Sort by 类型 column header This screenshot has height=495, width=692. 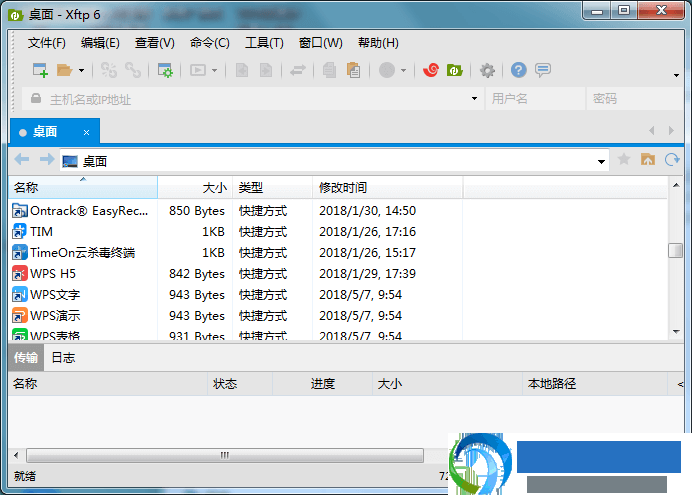point(272,188)
